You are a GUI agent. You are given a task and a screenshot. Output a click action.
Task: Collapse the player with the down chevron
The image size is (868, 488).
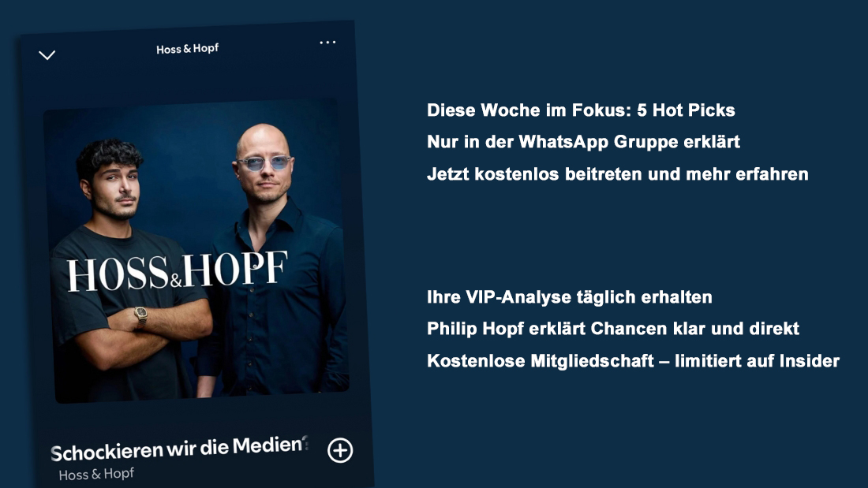click(x=47, y=54)
